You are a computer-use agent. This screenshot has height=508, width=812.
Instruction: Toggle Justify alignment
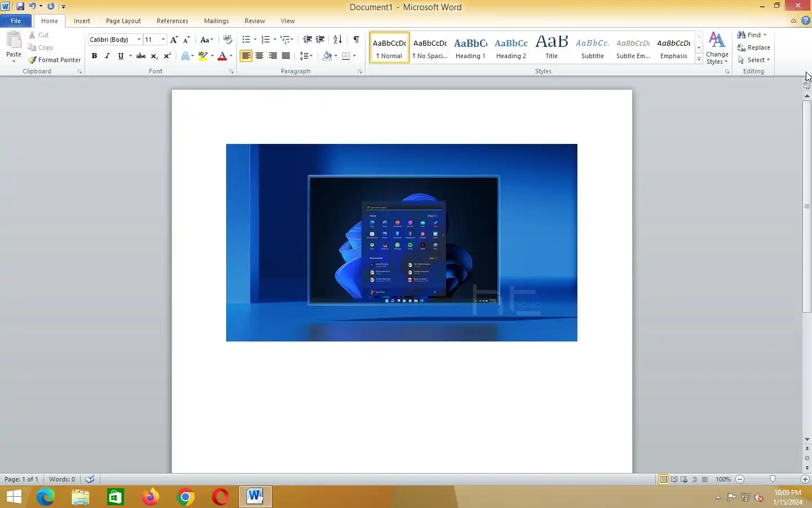click(x=286, y=56)
